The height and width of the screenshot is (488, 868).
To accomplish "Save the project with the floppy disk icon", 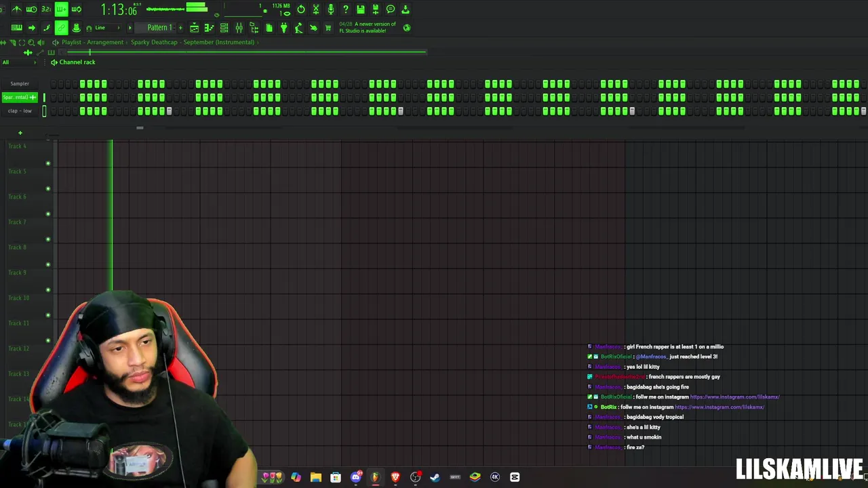I will tap(361, 9).
